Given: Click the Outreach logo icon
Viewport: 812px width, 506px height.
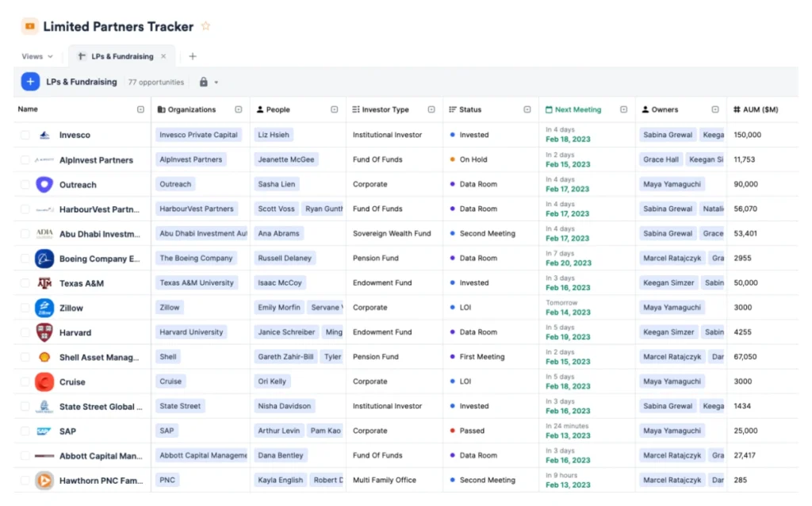Looking at the screenshot, I should pyautogui.click(x=44, y=185).
